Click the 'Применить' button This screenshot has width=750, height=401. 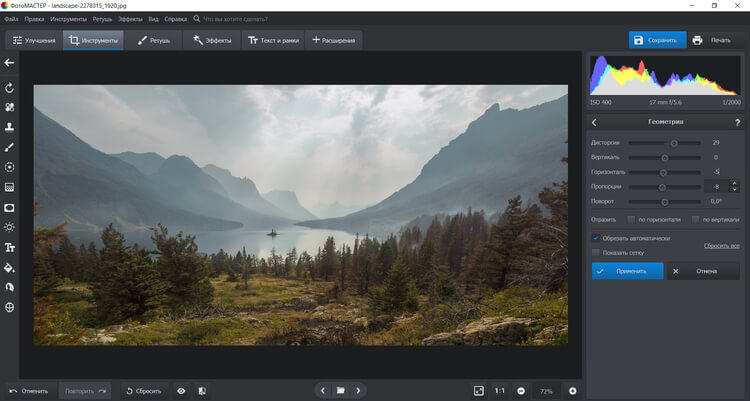click(x=627, y=271)
